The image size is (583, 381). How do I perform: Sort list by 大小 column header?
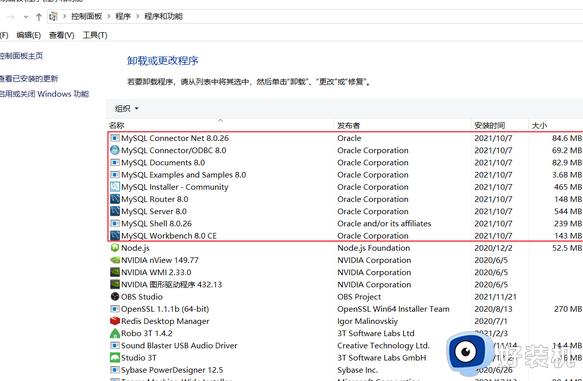pyautogui.click(x=539, y=126)
